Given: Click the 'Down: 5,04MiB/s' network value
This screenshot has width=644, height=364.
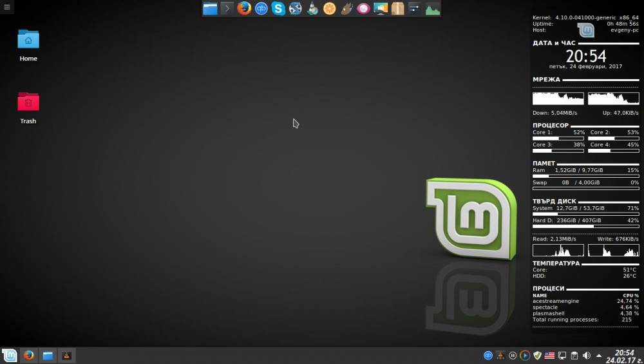Looking at the screenshot, I should [555, 113].
